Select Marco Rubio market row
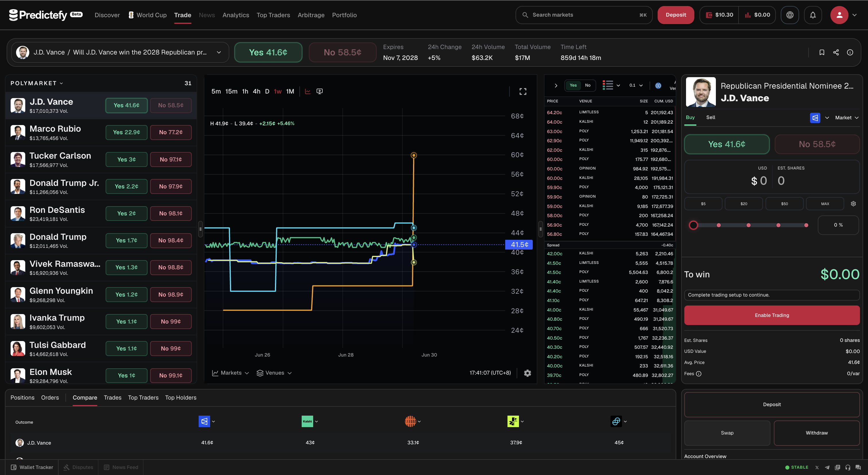This screenshot has width=868, height=475. [x=101, y=133]
